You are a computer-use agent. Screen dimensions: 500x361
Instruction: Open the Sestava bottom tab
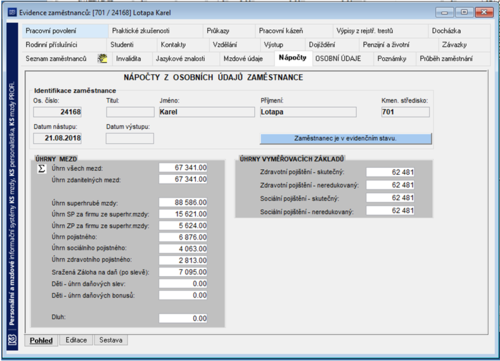[x=111, y=340]
